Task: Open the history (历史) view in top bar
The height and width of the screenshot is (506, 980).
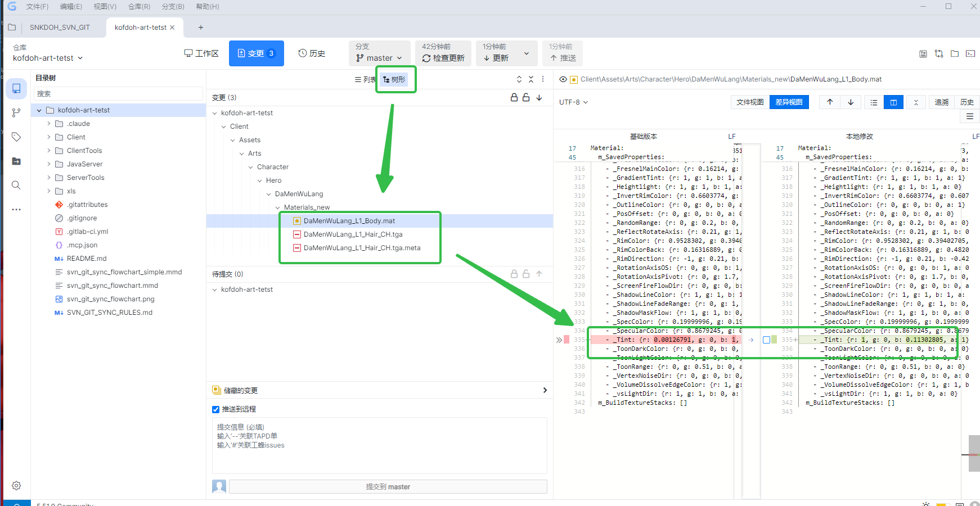Action: [312, 53]
